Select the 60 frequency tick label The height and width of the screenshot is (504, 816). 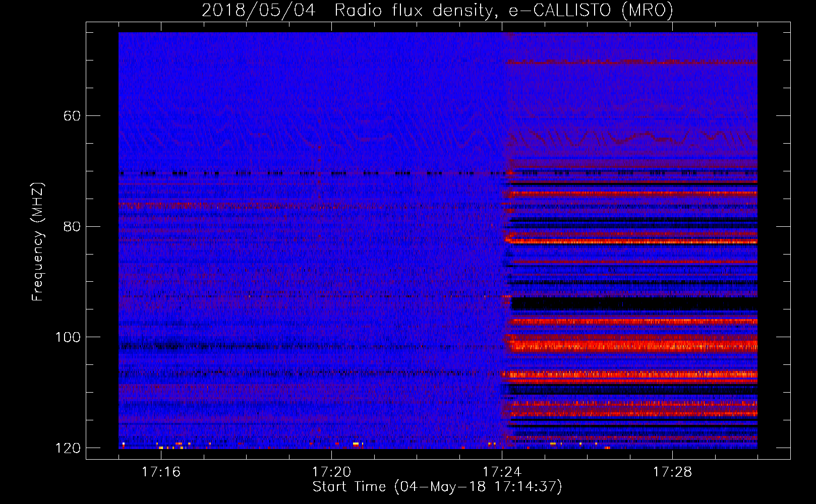pos(72,116)
